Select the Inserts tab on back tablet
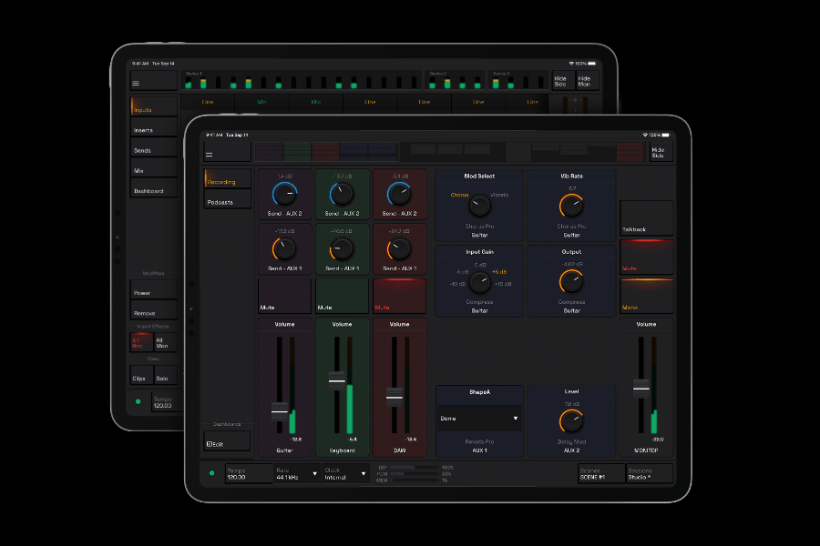The image size is (820, 546). pyautogui.click(x=153, y=130)
